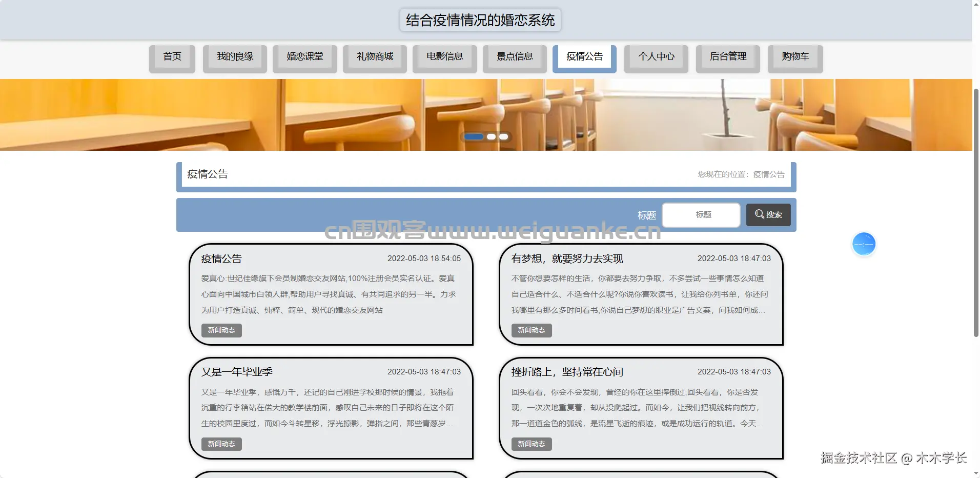Image resolution: width=980 pixels, height=478 pixels.
Task: Select the third carousel indicator dot
Action: pos(503,136)
